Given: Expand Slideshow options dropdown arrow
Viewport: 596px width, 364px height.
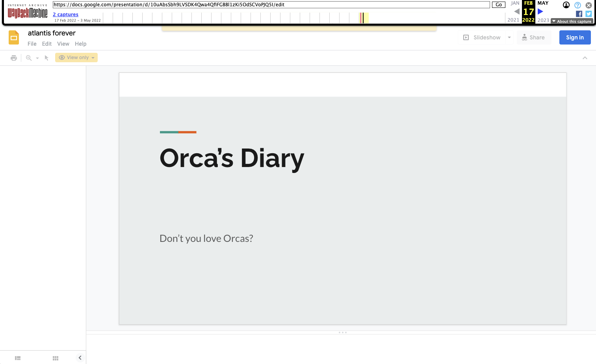Looking at the screenshot, I should point(509,37).
